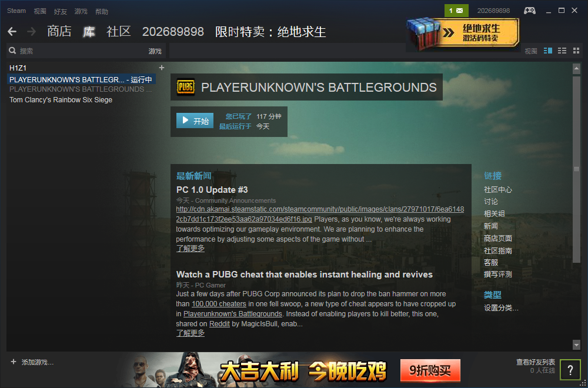Open the 好友 menu

point(60,11)
